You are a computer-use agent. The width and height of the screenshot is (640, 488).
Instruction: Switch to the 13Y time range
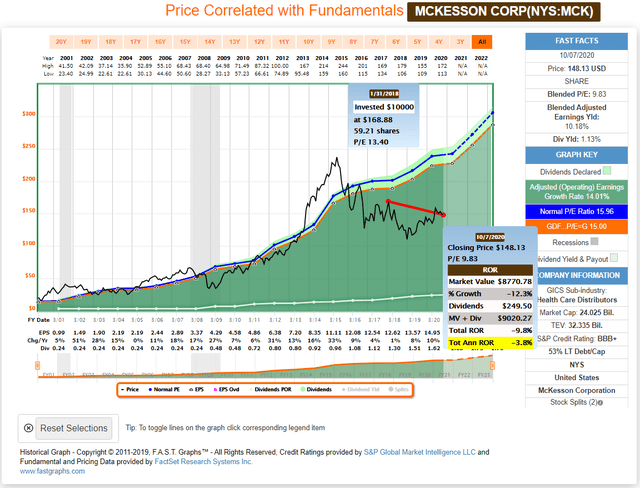pos(235,42)
